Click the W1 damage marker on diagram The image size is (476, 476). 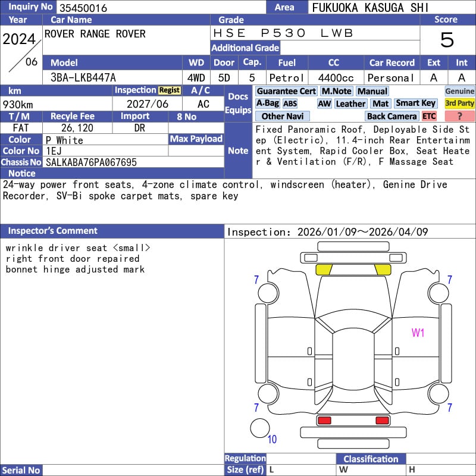pos(418,333)
